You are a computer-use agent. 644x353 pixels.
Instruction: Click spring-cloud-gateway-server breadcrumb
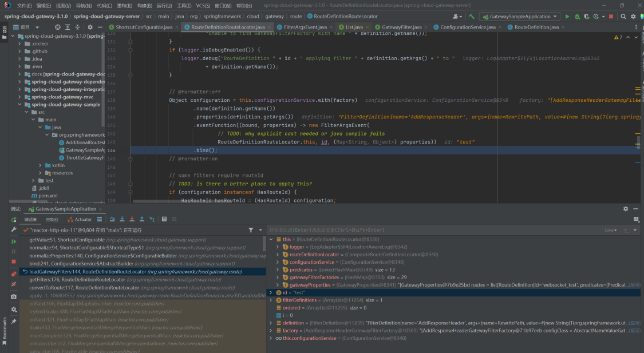[107, 17]
